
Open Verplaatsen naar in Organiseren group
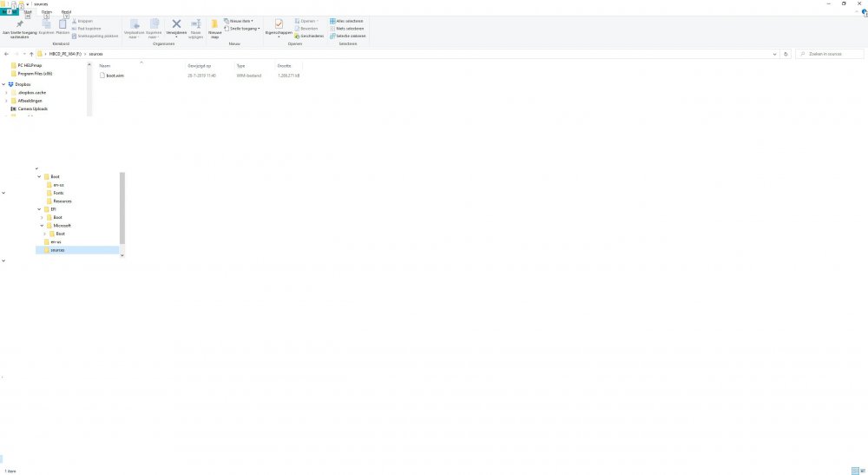click(134, 29)
